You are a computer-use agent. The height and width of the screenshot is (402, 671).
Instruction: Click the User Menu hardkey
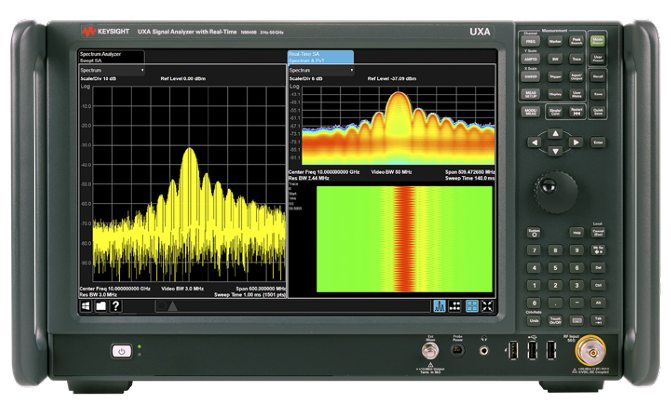tap(576, 94)
